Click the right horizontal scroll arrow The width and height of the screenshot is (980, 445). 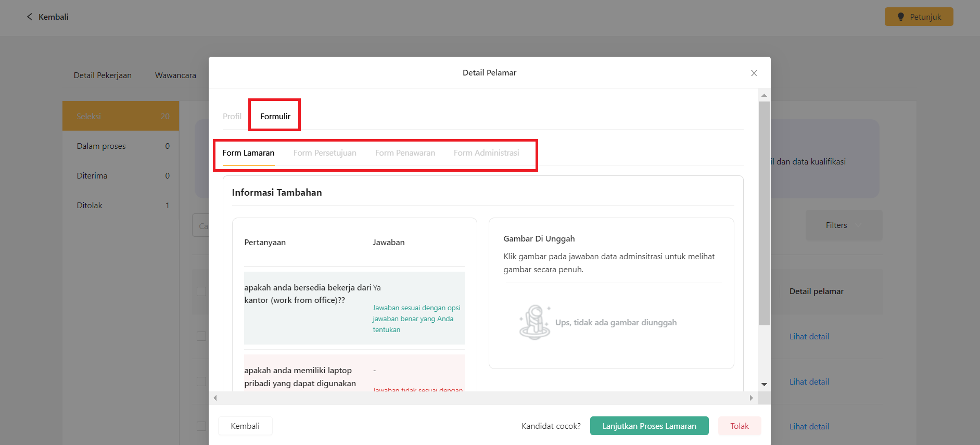[x=751, y=398]
